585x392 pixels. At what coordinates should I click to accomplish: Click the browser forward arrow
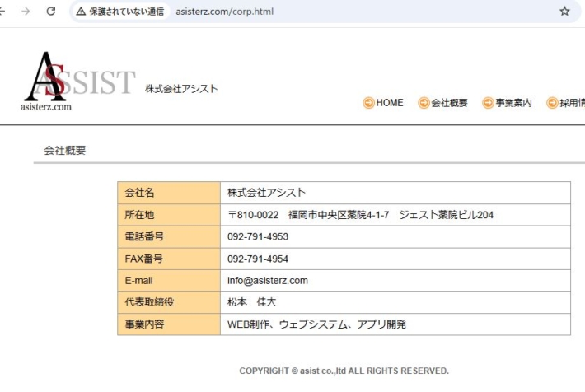[26, 12]
